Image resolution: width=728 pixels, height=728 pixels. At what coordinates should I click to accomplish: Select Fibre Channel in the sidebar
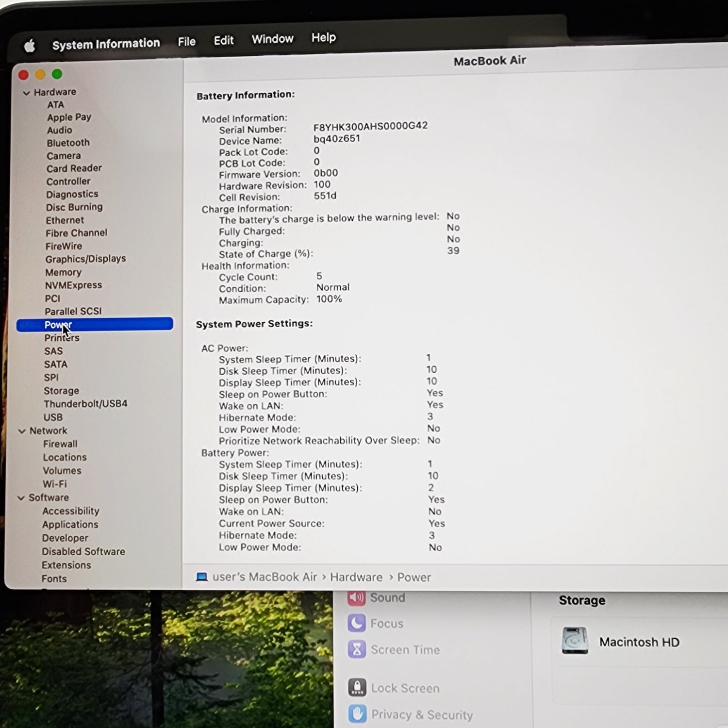coord(76,233)
